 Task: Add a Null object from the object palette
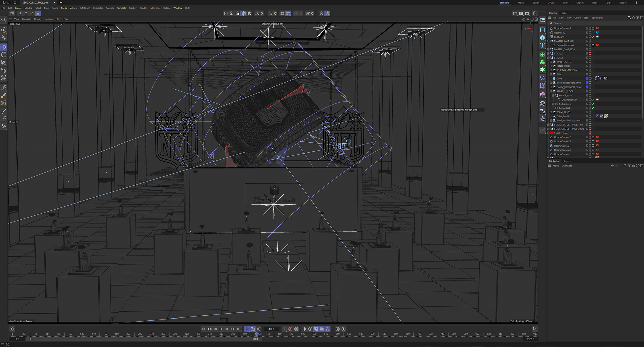(x=542, y=20)
